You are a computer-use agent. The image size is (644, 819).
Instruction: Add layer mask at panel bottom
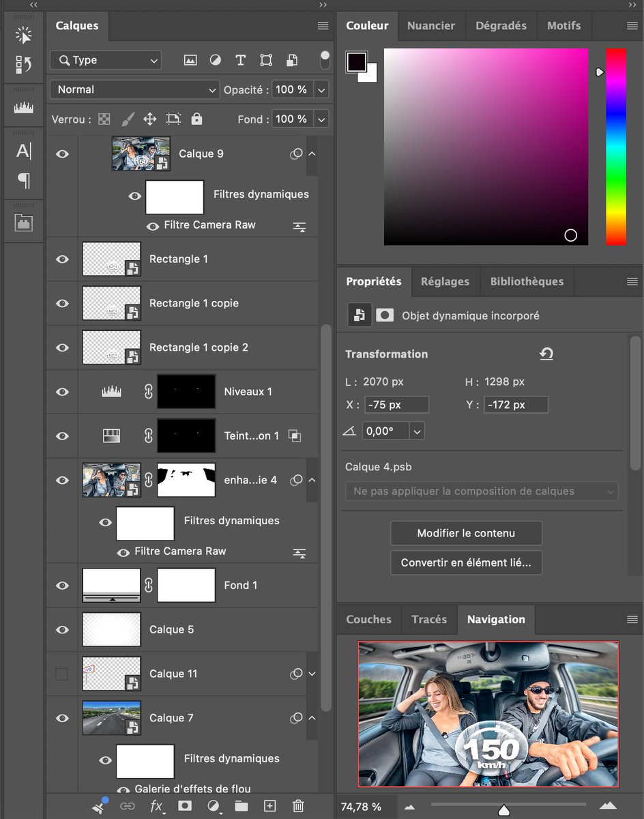point(185,806)
